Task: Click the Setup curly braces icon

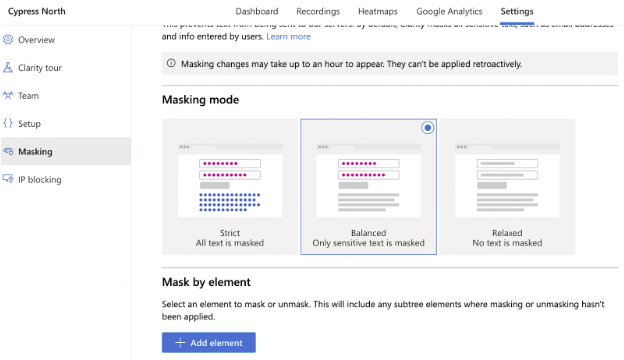Action: click(8, 123)
